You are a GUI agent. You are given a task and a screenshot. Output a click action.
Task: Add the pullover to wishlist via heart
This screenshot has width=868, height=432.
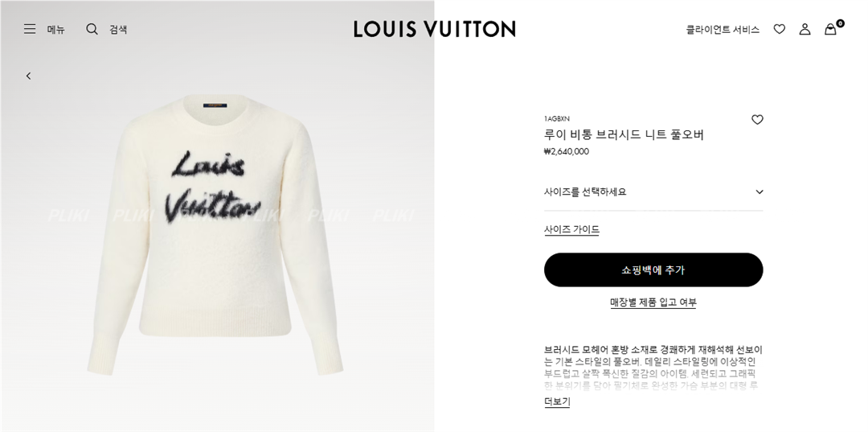tap(757, 119)
